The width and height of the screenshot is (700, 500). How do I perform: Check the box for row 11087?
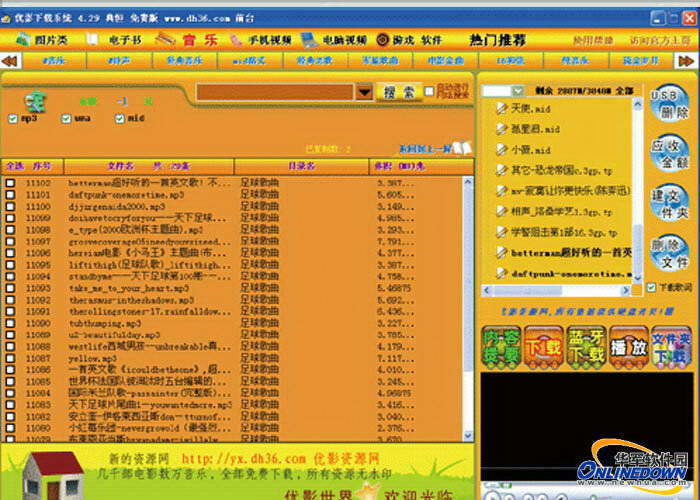click(x=10, y=358)
